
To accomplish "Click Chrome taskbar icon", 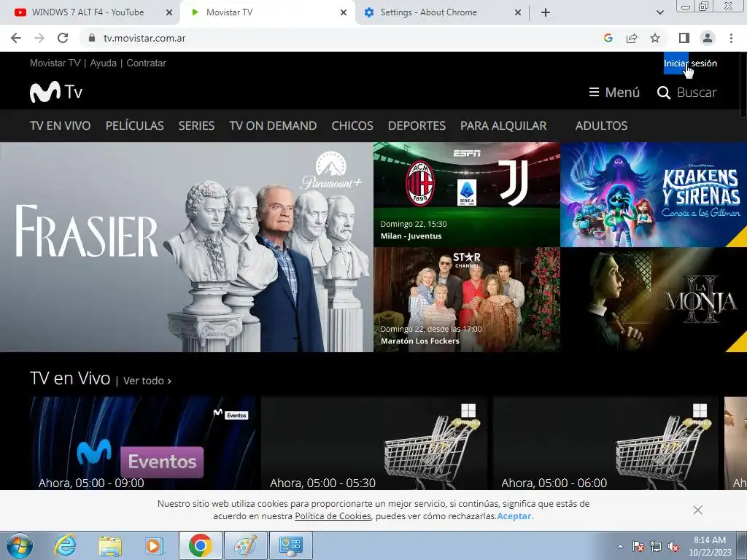I will (200, 545).
